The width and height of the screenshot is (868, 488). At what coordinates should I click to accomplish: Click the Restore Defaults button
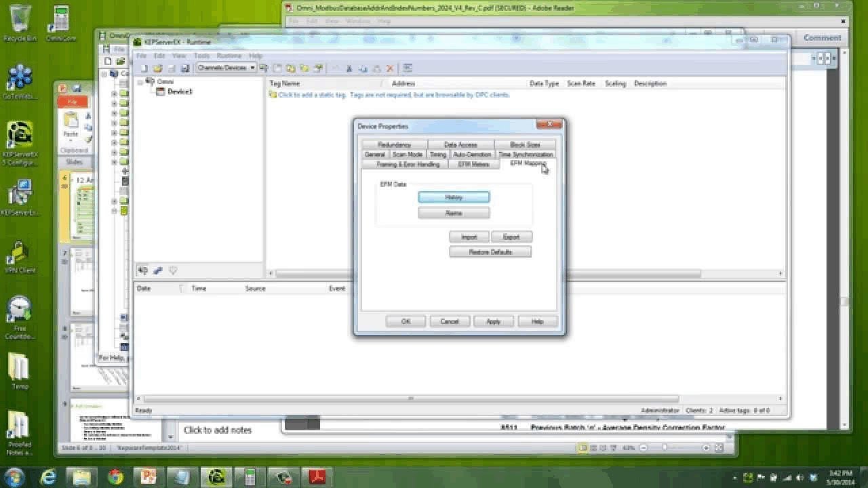click(490, 252)
